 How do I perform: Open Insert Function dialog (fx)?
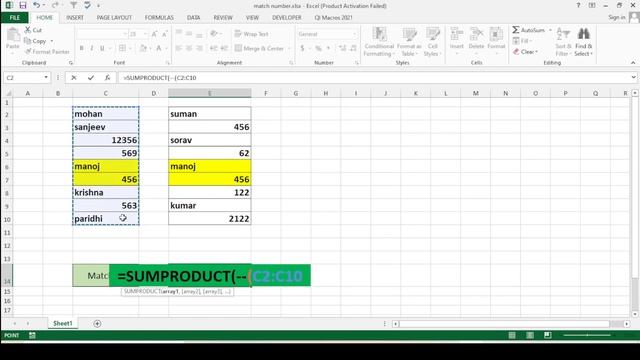coord(107,78)
